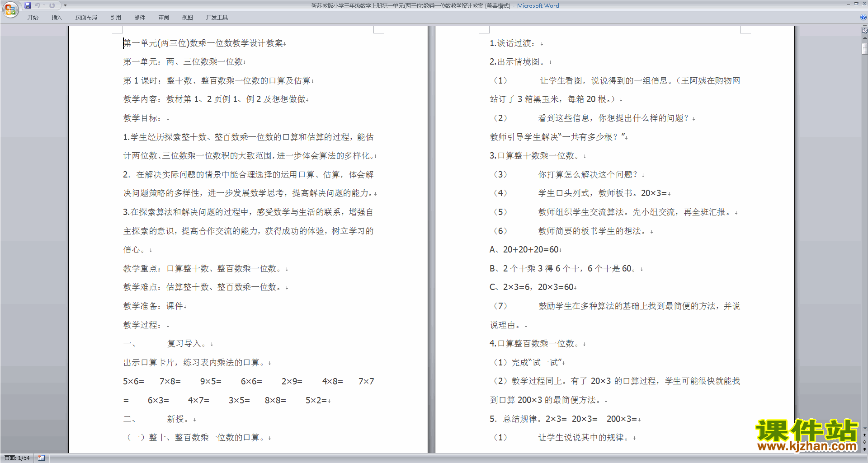Click the line 出示口算卡片，练习表内乘法的口算

[195, 363]
